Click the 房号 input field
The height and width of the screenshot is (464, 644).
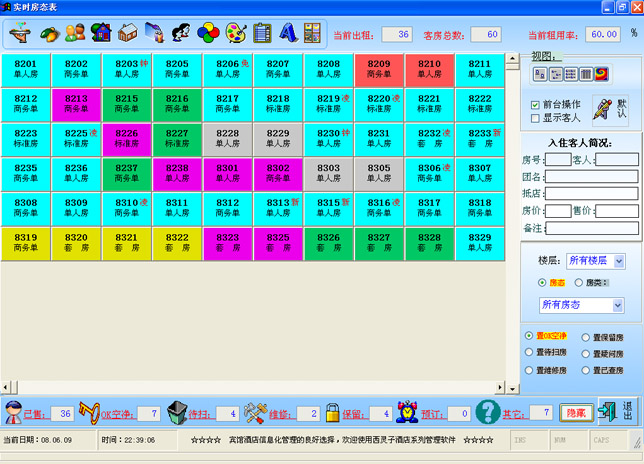coord(558,159)
